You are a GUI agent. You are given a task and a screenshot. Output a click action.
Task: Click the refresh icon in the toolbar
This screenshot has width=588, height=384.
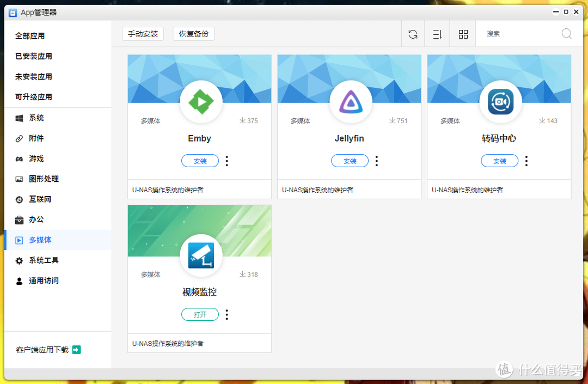click(x=413, y=34)
